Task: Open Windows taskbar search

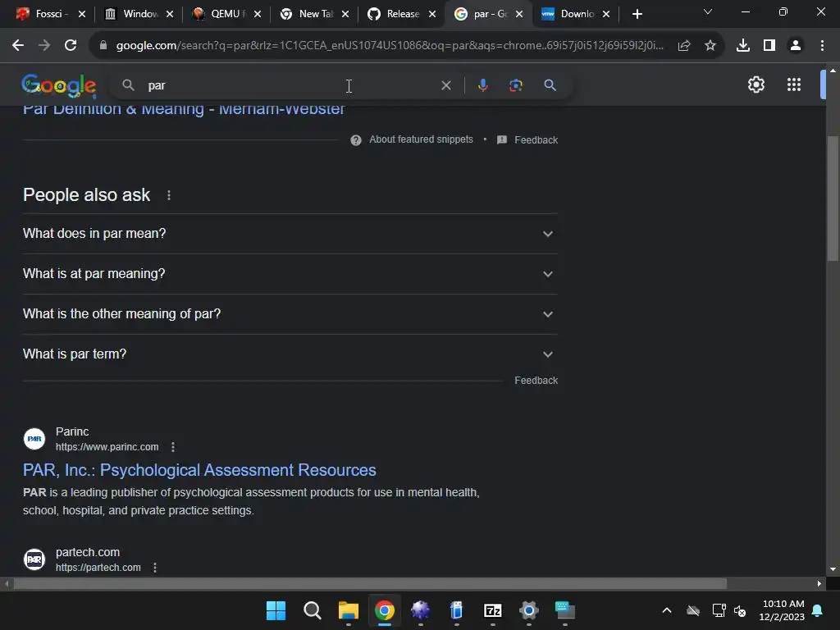Action: coord(312,610)
